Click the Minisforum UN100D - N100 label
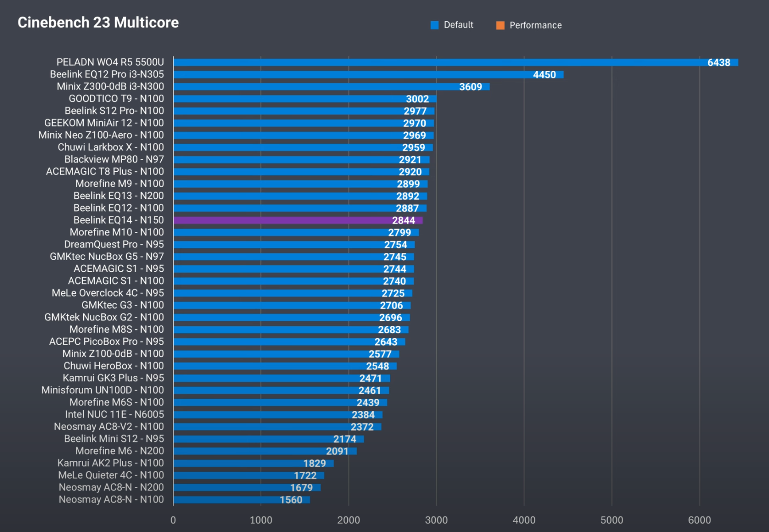769x532 pixels. point(103,390)
